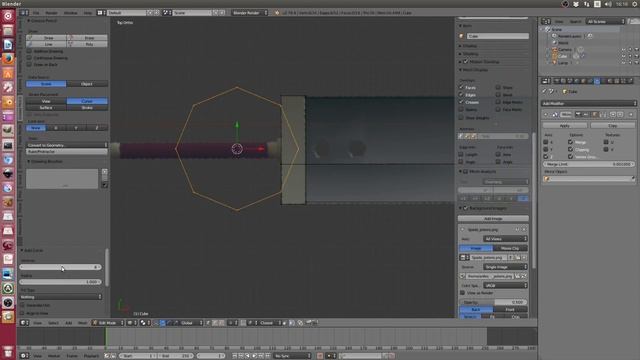Viewport: 640px width, 360px height.
Task: Click the Blender logo icon in the top info bar
Action: click(277, 13)
